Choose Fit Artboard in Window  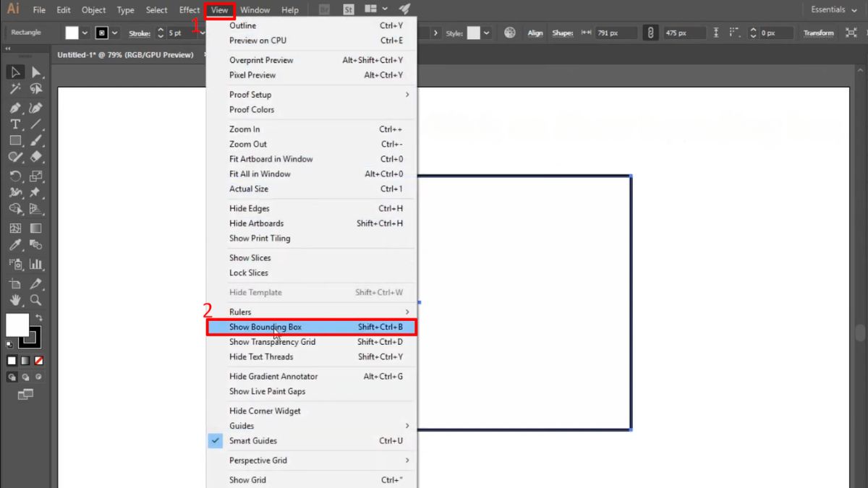(x=311, y=159)
